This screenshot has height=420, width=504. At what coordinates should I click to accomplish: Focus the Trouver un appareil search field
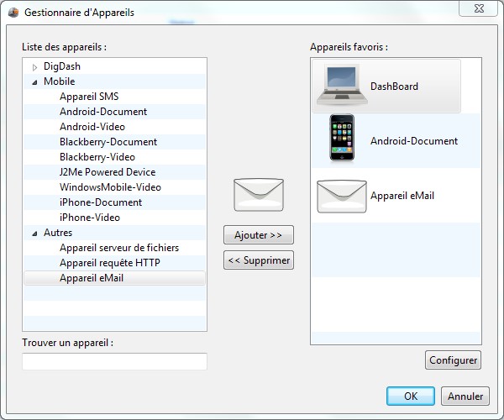(114, 361)
